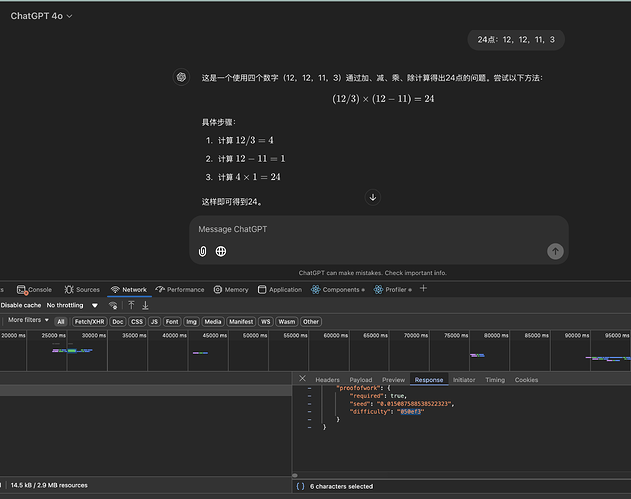Select the Network tab in DevTools
The height and width of the screenshot is (499, 631).
click(129, 290)
